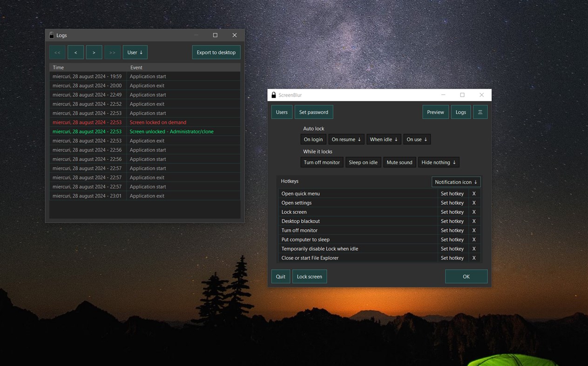Go to the next logs page
The width and height of the screenshot is (588, 366).
tap(94, 52)
